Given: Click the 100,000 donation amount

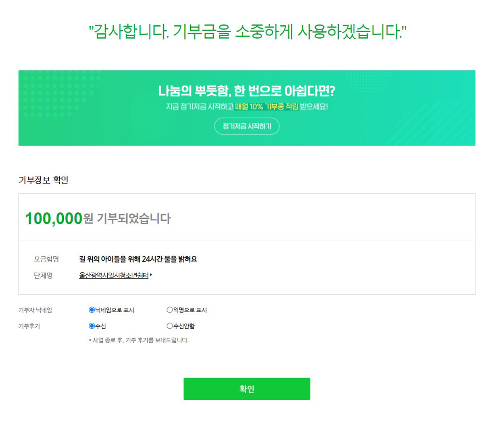Looking at the screenshot, I should [54, 218].
